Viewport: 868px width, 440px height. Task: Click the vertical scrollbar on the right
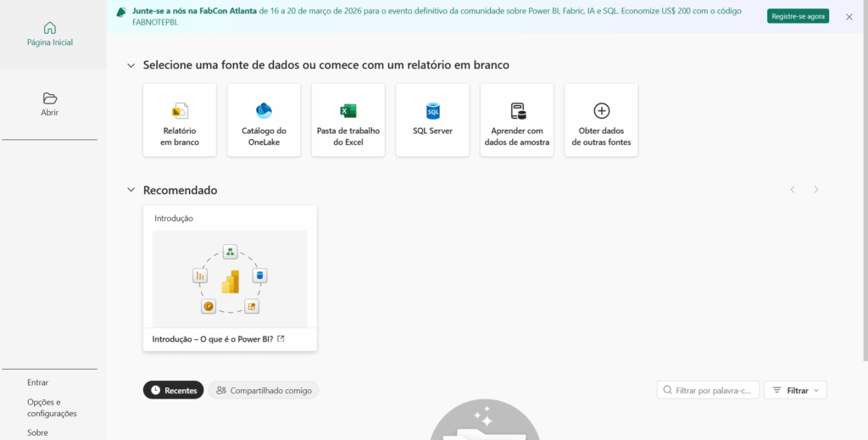tap(865, 180)
